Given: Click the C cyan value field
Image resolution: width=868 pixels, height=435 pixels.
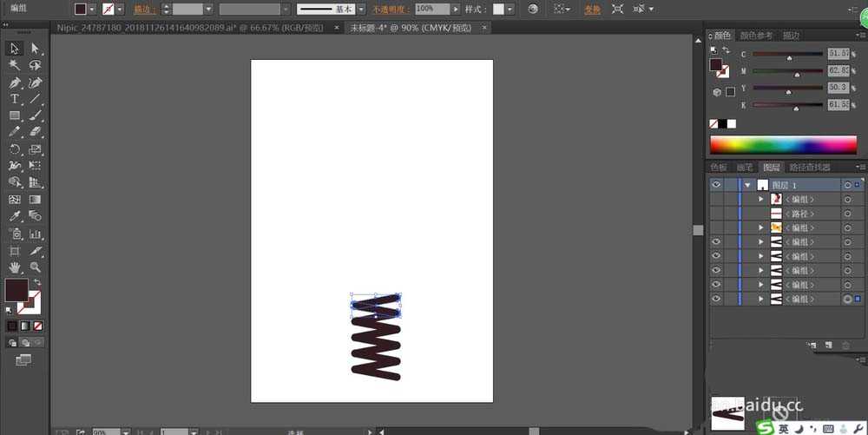Looking at the screenshot, I should (x=838, y=54).
